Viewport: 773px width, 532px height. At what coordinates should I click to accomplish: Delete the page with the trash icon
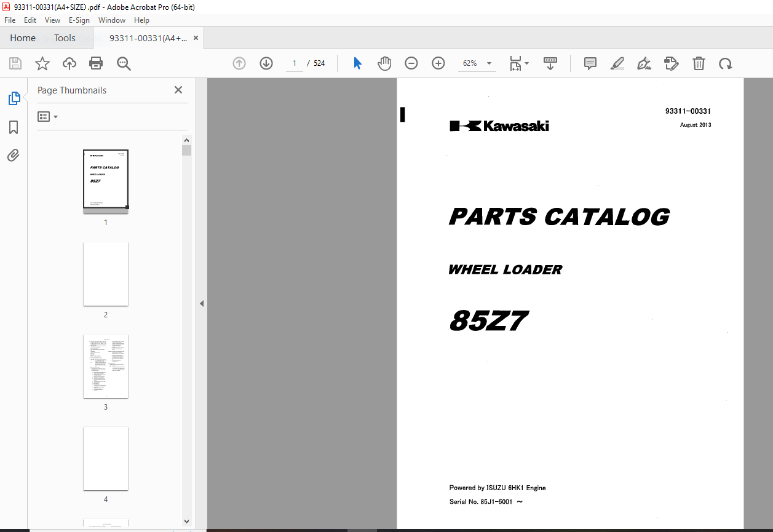(x=699, y=63)
